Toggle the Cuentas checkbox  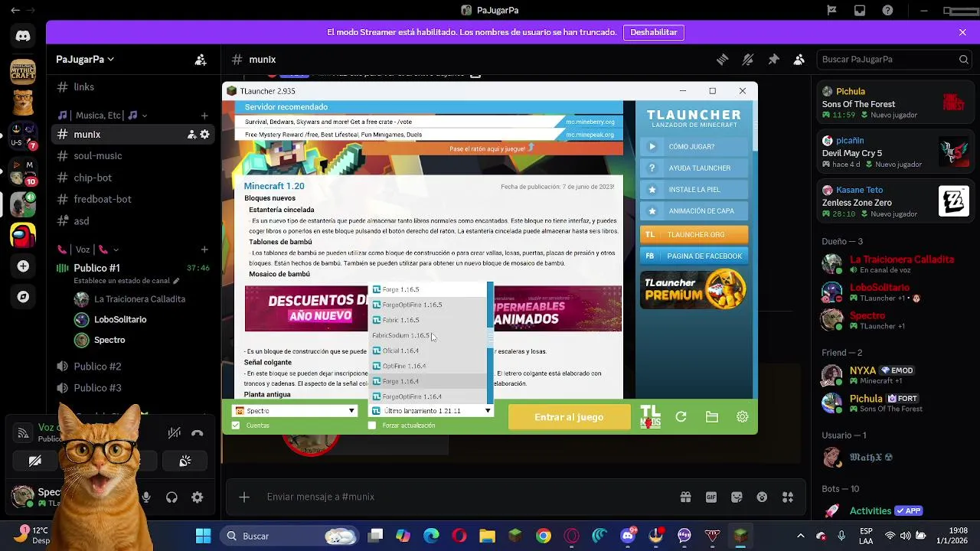point(236,425)
